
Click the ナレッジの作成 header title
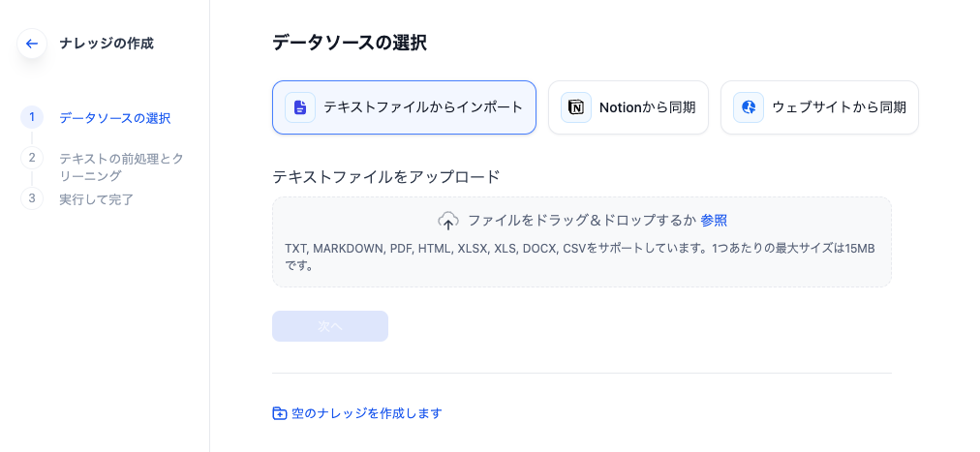click(107, 44)
